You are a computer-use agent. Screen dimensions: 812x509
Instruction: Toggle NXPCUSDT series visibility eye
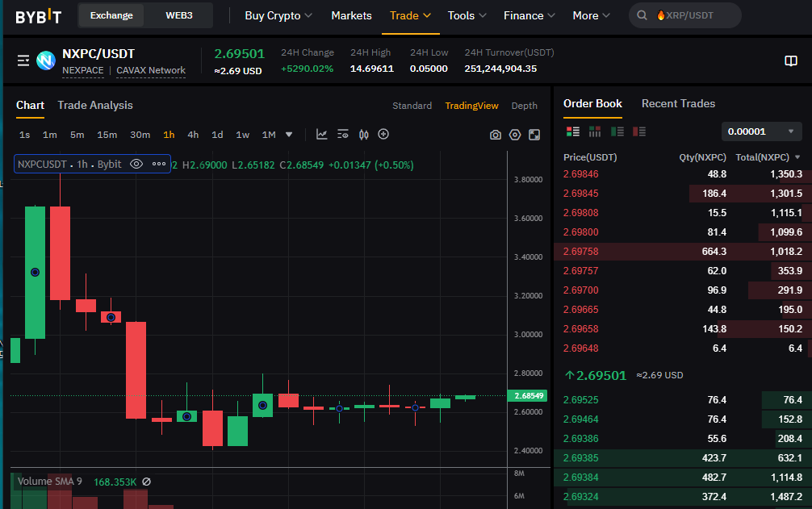[136, 164]
